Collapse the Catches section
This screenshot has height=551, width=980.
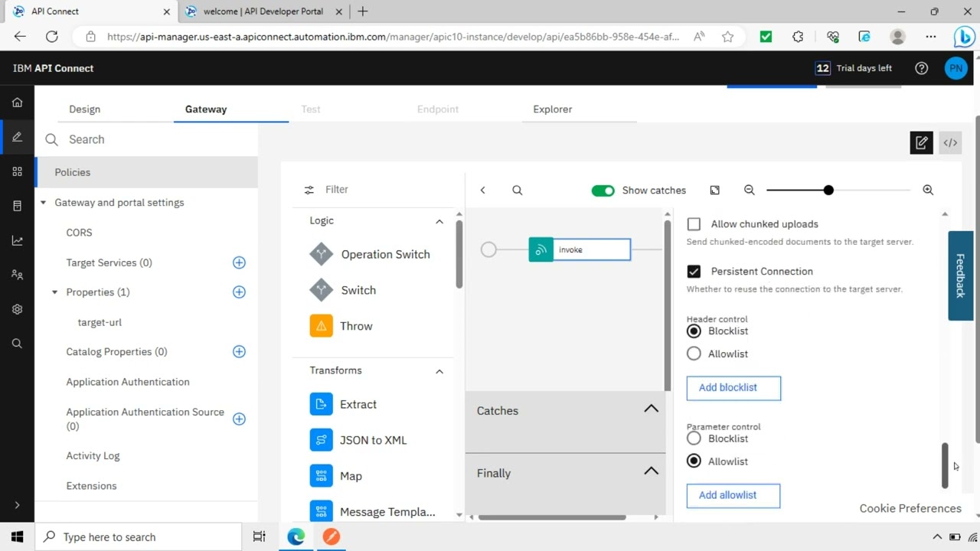click(x=651, y=409)
